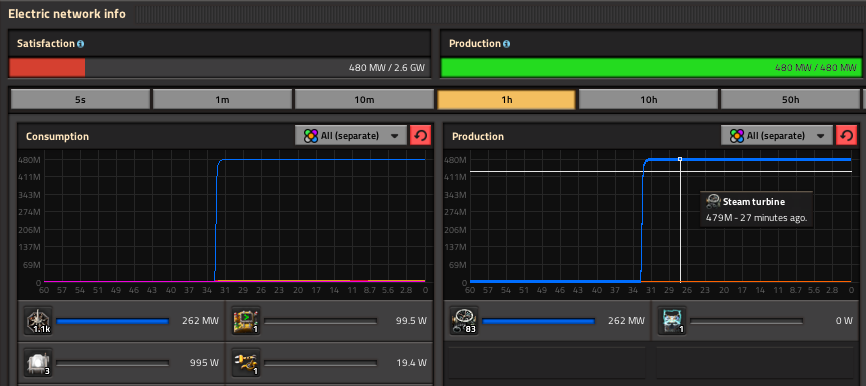This screenshot has width=866, height=386.
Task: Reset the Production graph with red button
Action: tap(847, 136)
